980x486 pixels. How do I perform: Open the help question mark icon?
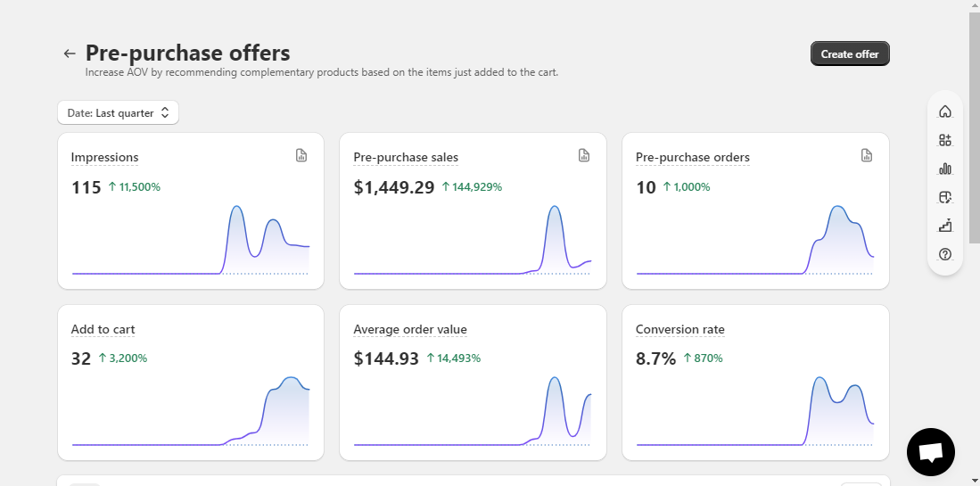point(945,254)
